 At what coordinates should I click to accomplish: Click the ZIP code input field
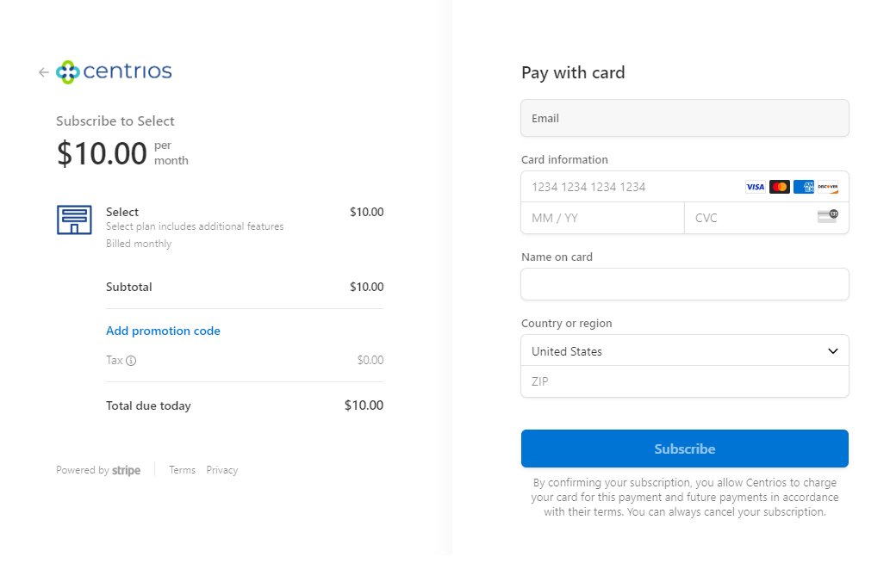click(684, 381)
